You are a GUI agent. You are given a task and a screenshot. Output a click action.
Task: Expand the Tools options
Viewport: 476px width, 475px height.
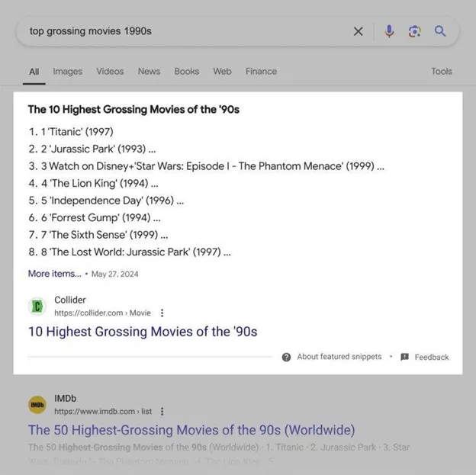coord(442,72)
